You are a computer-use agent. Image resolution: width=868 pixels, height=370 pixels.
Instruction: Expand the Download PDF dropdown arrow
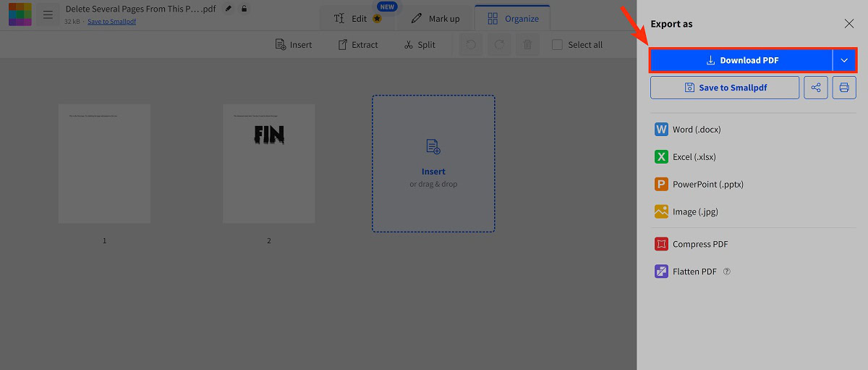point(844,61)
